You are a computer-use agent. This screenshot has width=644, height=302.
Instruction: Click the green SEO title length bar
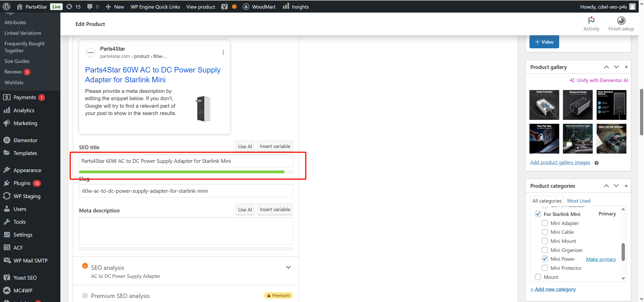pos(182,172)
